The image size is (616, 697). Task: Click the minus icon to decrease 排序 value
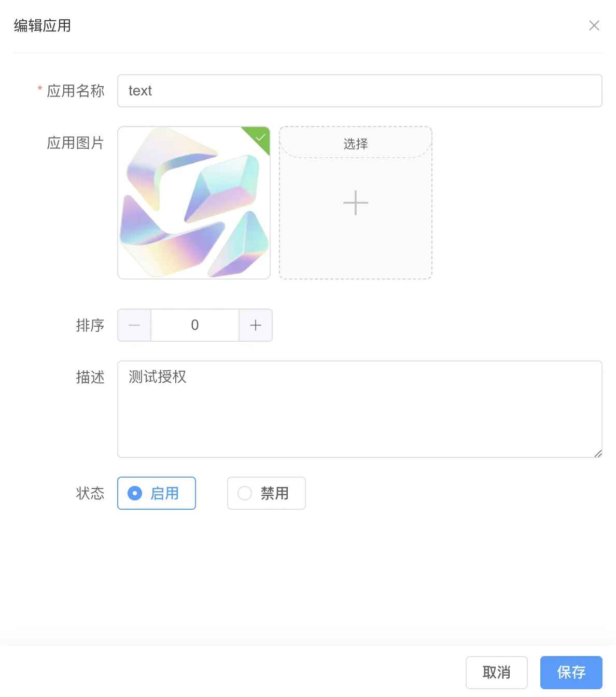click(134, 325)
